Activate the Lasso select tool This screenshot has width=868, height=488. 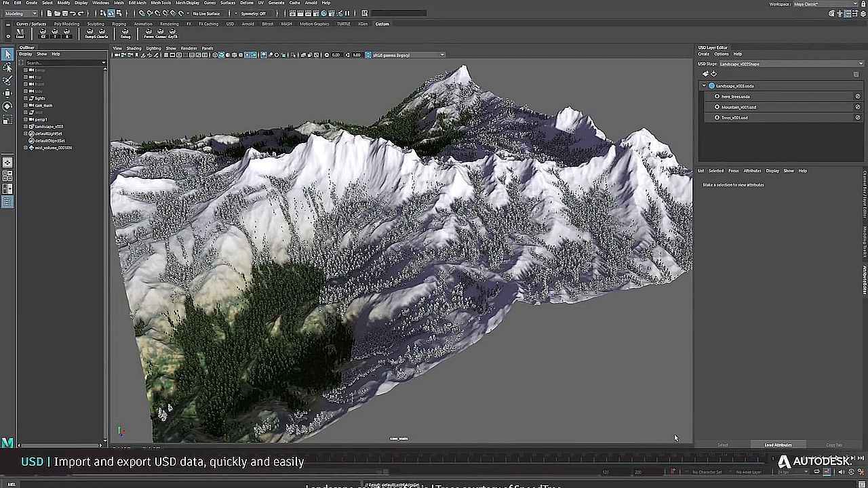pyautogui.click(x=7, y=68)
